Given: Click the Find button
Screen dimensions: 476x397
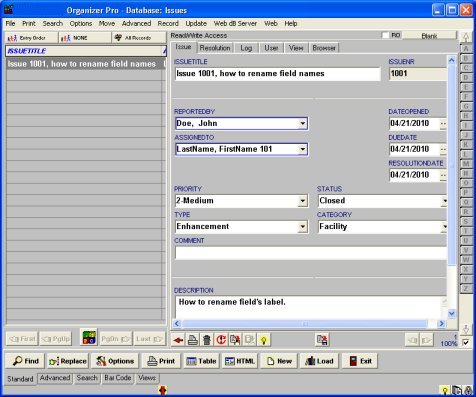Looking at the screenshot, I should [x=25, y=361].
